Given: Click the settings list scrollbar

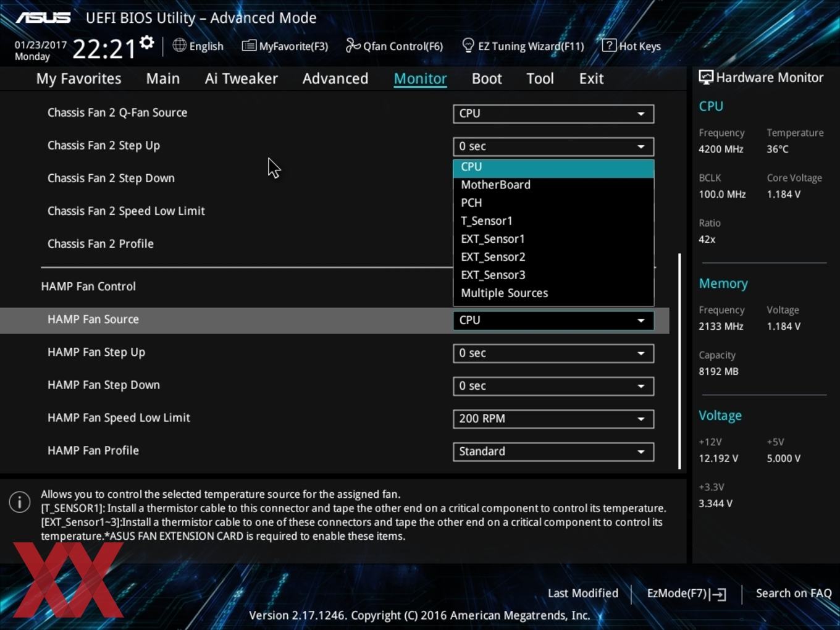Looking at the screenshot, I should tap(679, 361).
